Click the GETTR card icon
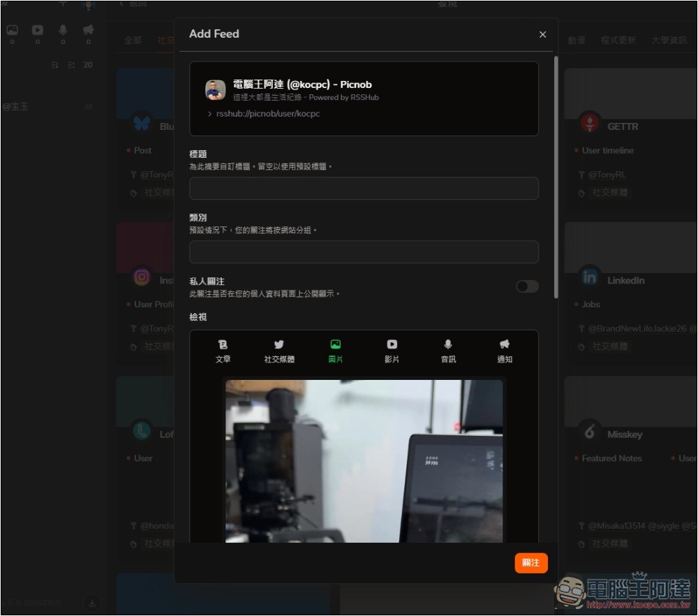This screenshot has height=616, width=698. [x=590, y=122]
